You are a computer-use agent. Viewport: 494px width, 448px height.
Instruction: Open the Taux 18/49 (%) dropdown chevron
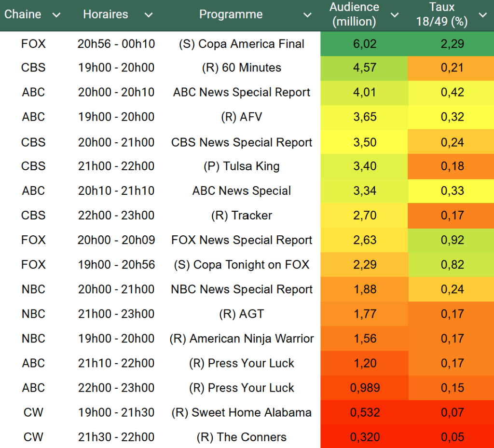tap(482, 15)
